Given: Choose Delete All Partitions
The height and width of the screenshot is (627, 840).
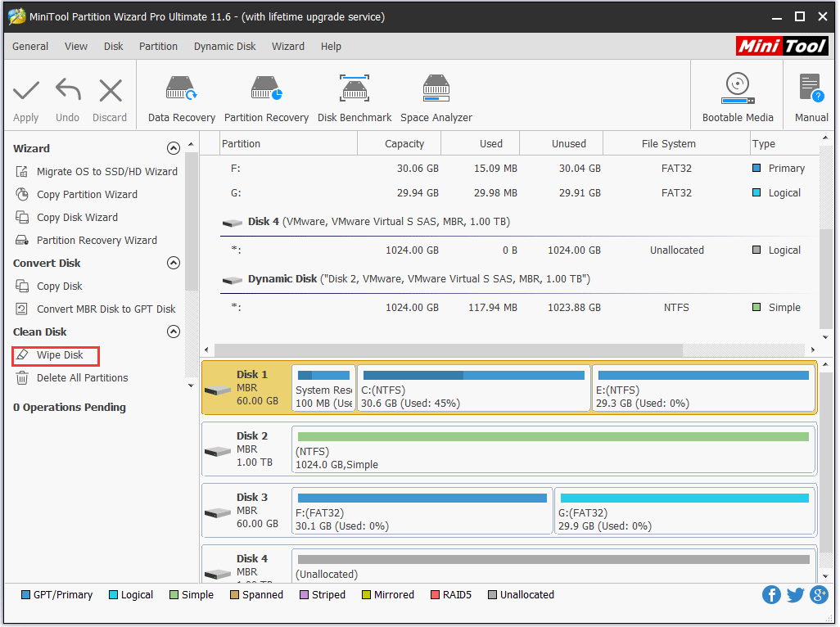Looking at the screenshot, I should point(83,378).
